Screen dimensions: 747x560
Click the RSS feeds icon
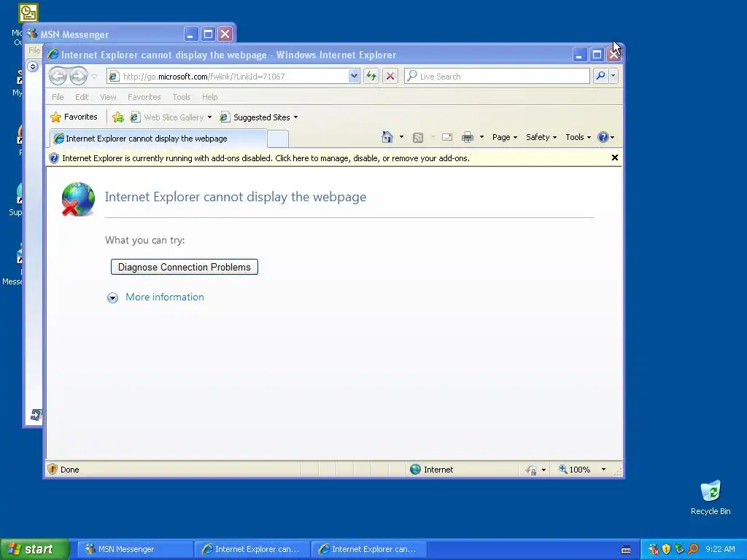(418, 138)
